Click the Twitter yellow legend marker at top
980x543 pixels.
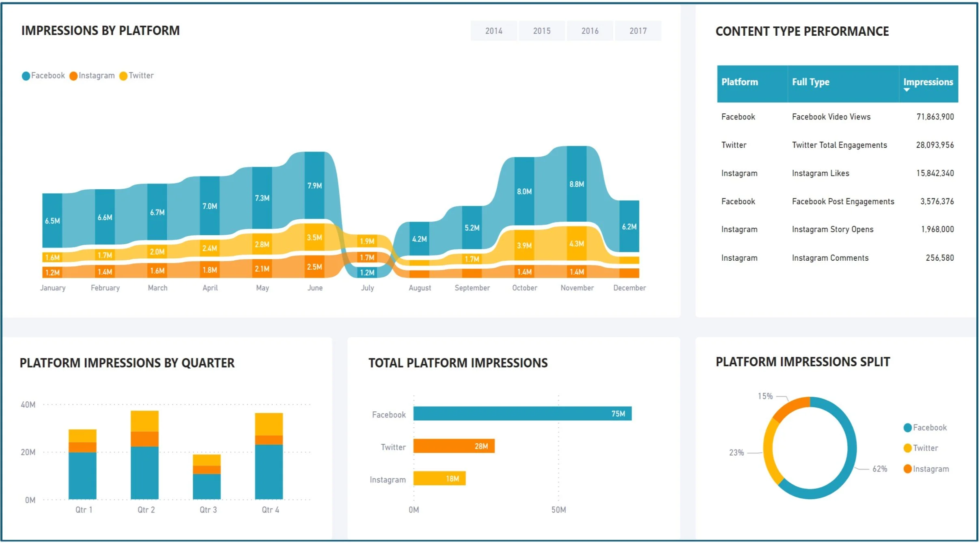coord(123,76)
